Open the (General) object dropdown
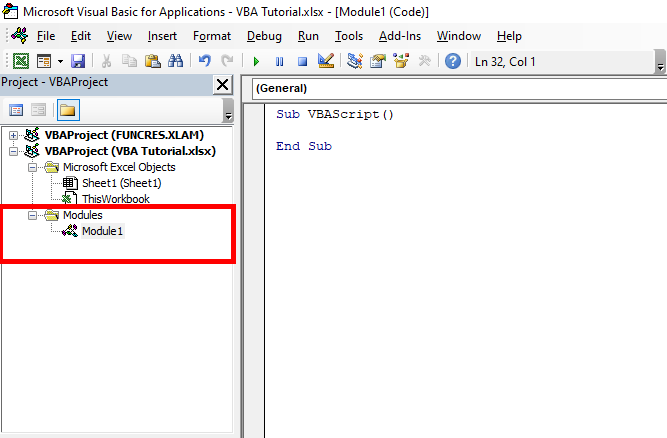 tap(459, 88)
